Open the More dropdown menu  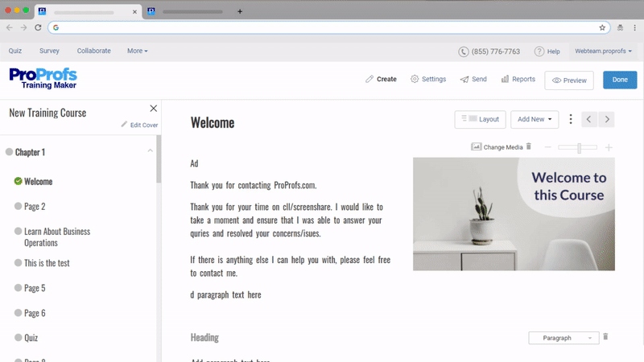click(137, 51)
